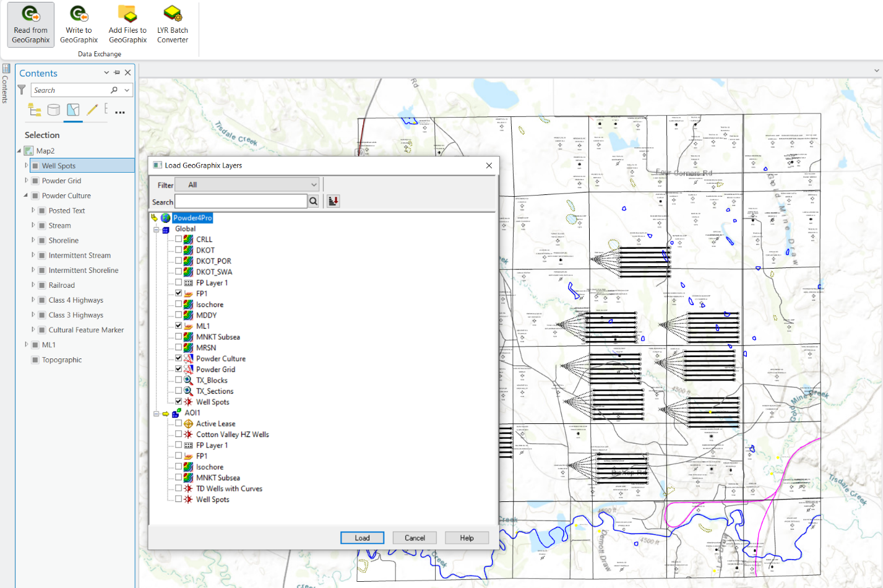Screen dimensions: 883x588
Task: Uncheck the Global Well Spots checkbox
Action: click(179, 401)
